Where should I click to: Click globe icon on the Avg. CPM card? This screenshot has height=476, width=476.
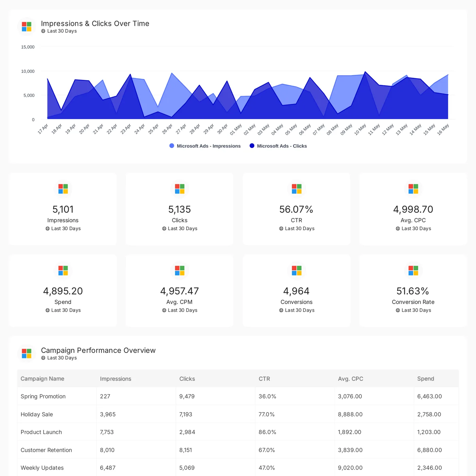click(164, 310)
